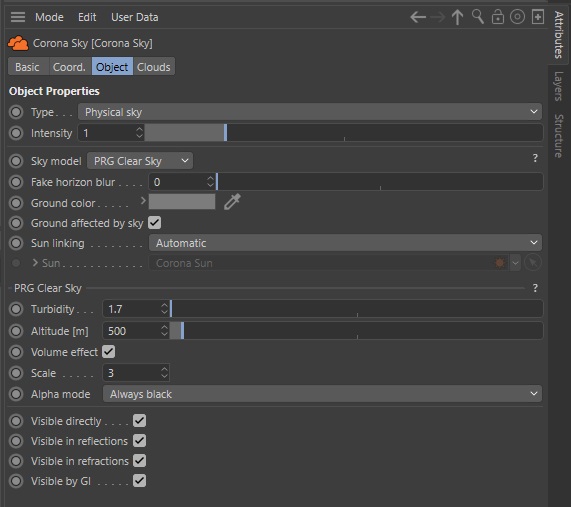Uncheck Ground affected by sky
571x507 pixels.
click(x=154, y=223)
